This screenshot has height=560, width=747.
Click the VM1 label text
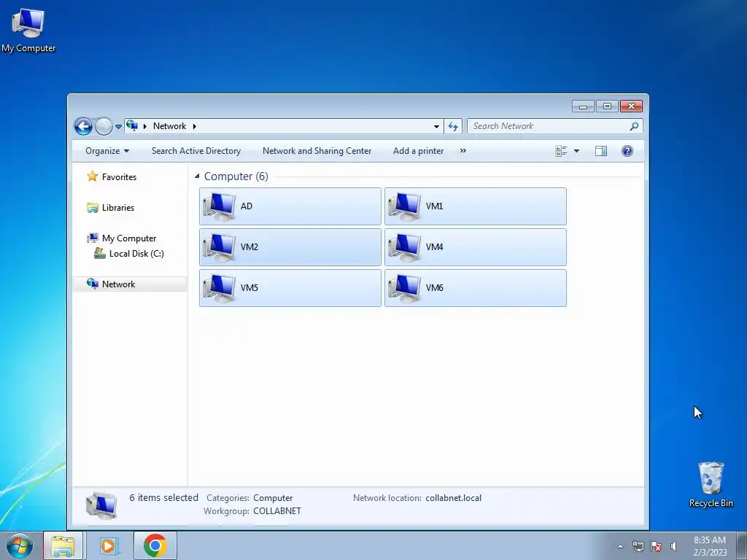click(x=434, y=206)
